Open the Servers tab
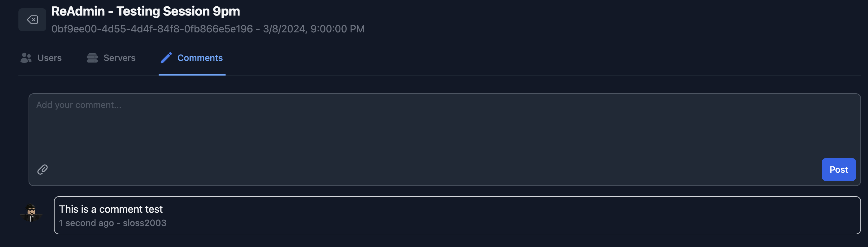 119,57
